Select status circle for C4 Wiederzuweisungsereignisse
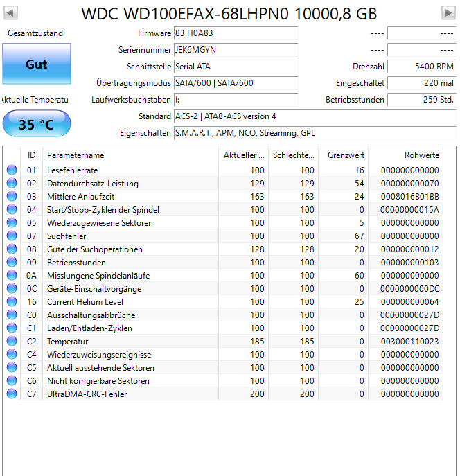This screenshot has width=460, height=476. (12, 354)
